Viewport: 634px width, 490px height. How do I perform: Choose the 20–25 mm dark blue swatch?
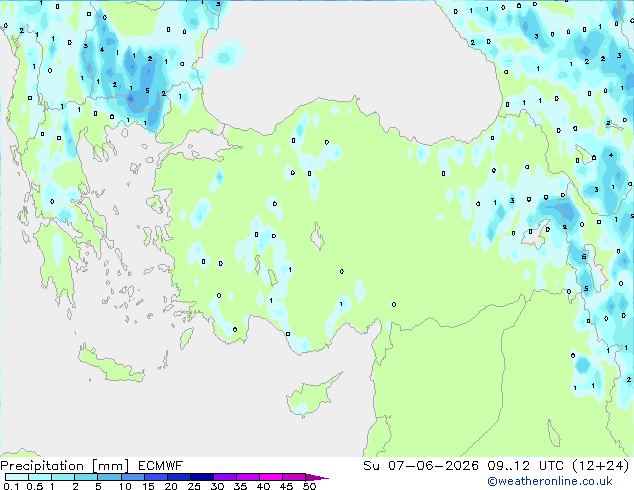179,477
